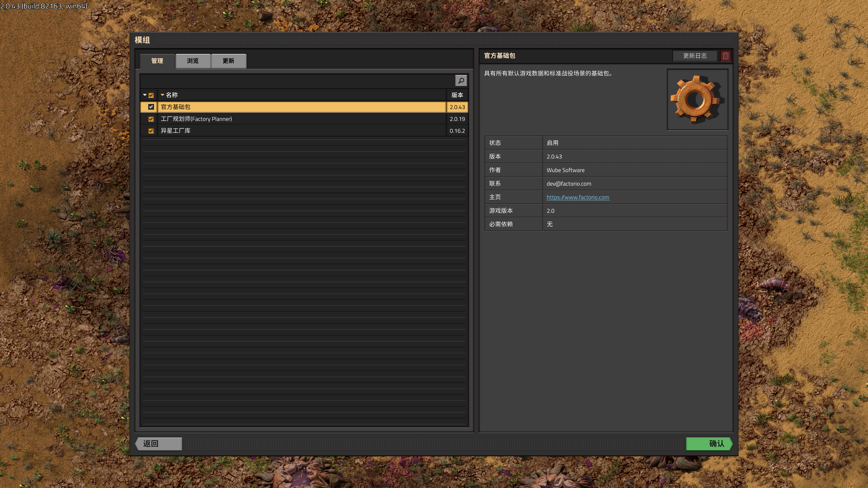This screenshot has width=868, height=488.
Task: Disable the Factory Planner mod checkbox
Action: [151, 119]
